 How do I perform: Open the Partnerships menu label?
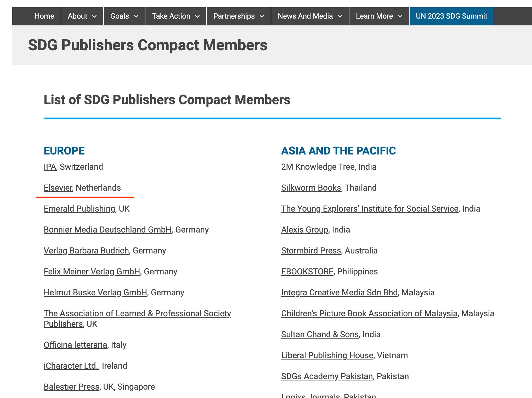[234, 16]
